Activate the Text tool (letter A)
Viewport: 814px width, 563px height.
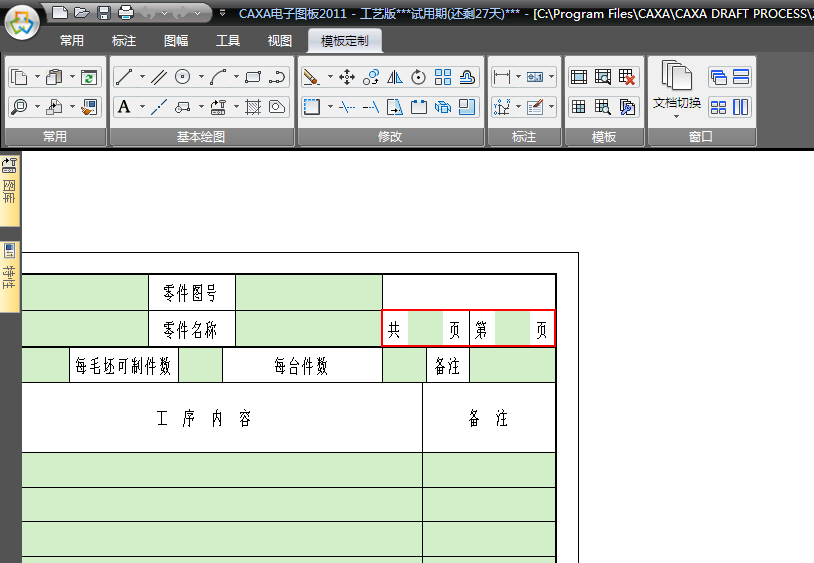[x=124, y=107]
